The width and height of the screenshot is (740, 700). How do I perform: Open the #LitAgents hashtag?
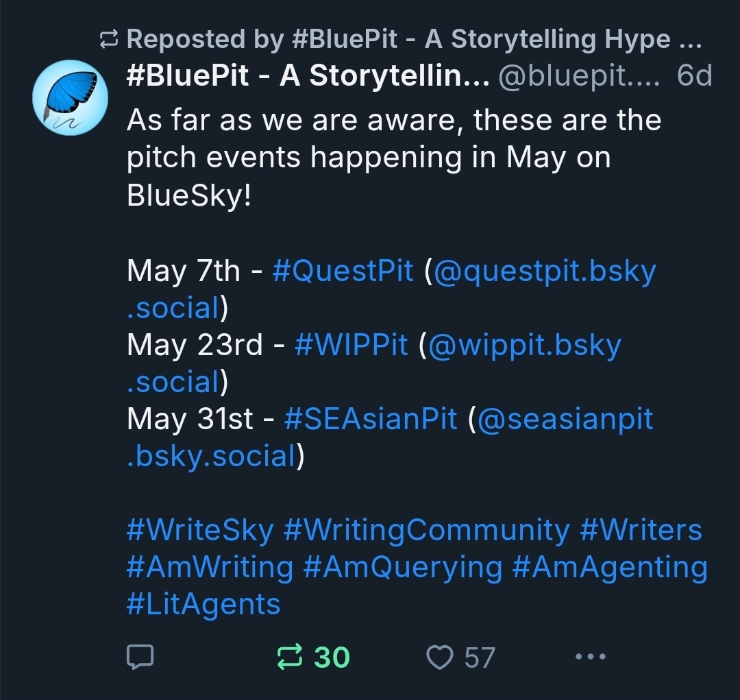[203, 604]
